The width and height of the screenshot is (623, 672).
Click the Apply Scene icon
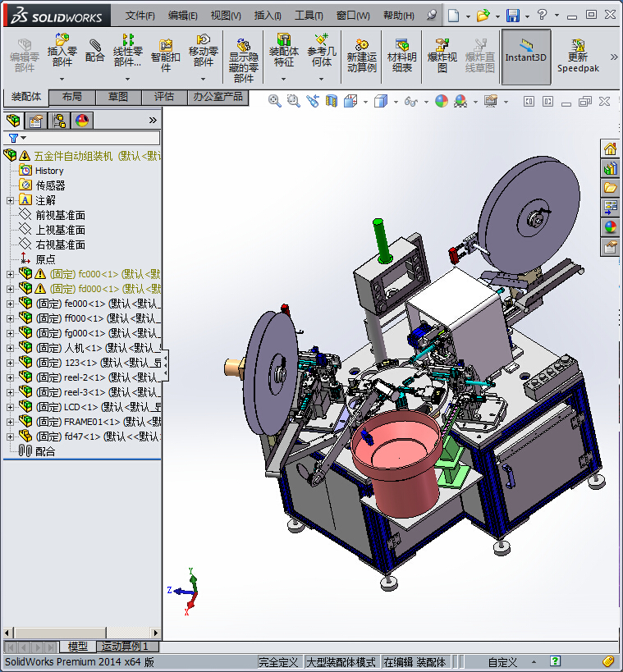460,101
